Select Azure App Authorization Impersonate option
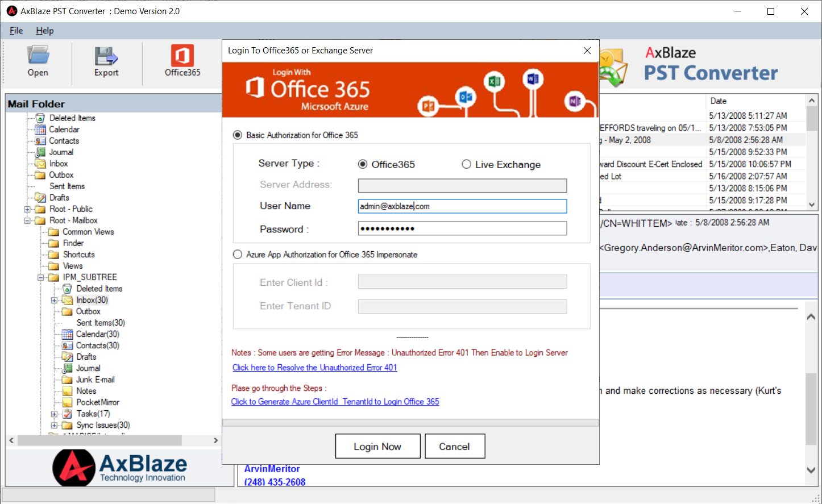 [x=238, y=255]
